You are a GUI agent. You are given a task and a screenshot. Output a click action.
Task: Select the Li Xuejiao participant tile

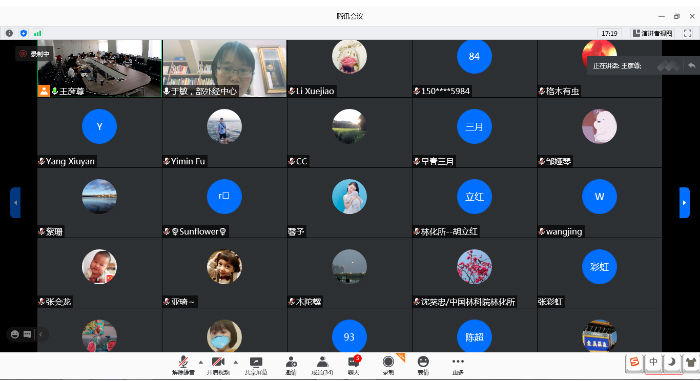pos(350,68)
